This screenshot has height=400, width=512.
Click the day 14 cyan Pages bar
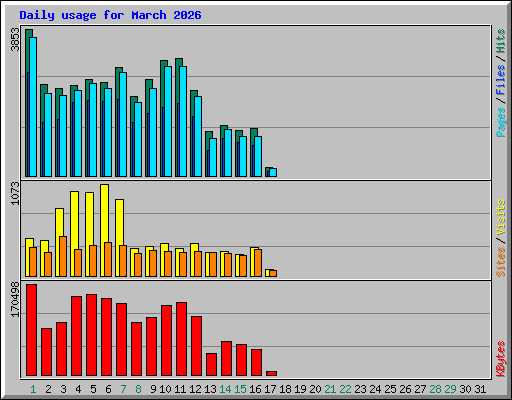[228, 153]
